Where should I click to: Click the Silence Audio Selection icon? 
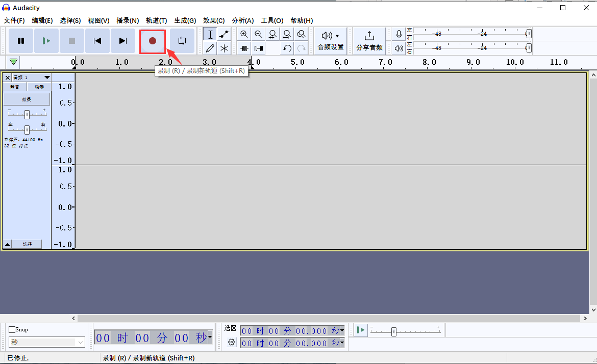(x=258, y=48)
